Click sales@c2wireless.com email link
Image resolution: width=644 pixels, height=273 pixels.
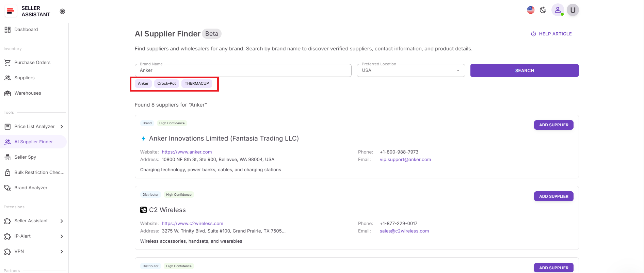[x=404, y=231]
